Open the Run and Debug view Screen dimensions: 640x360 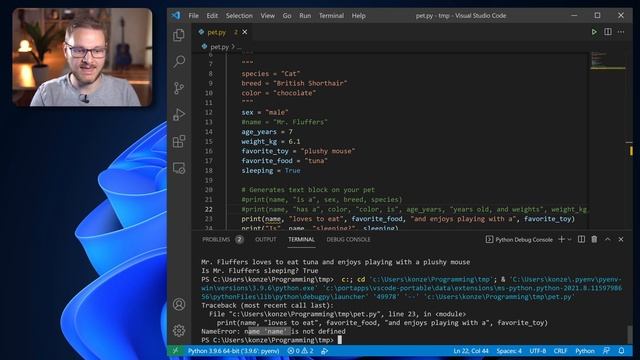click(179, 115)
